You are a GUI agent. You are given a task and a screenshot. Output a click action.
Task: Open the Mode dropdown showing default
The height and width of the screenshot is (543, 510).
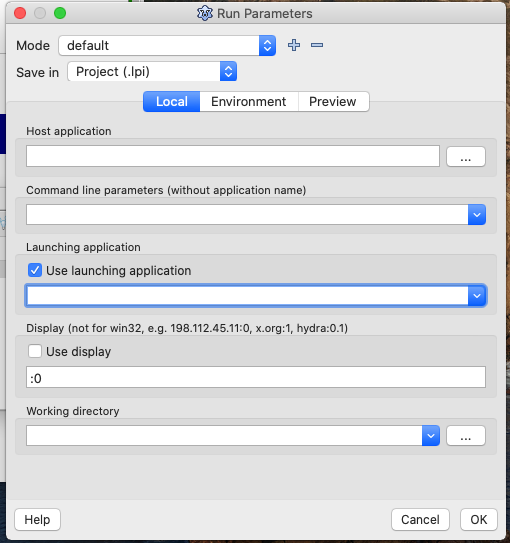click(167, 45)
